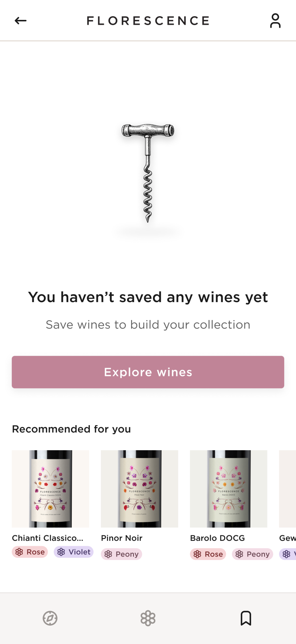Tap the partially visible fourth wine card
Screen dimensions: 296x644
coord(288,489)
